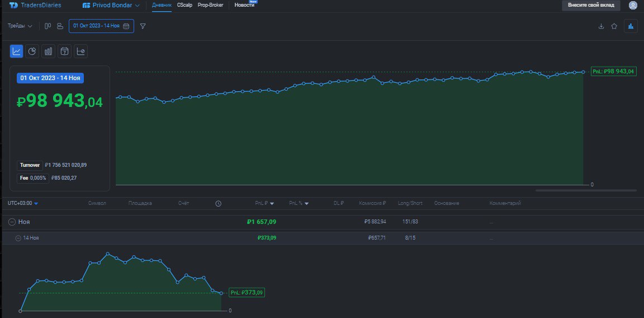Screen dimensions: 644x318
Task: Click the clock time column icon
Action: click(x=219, y=203)
